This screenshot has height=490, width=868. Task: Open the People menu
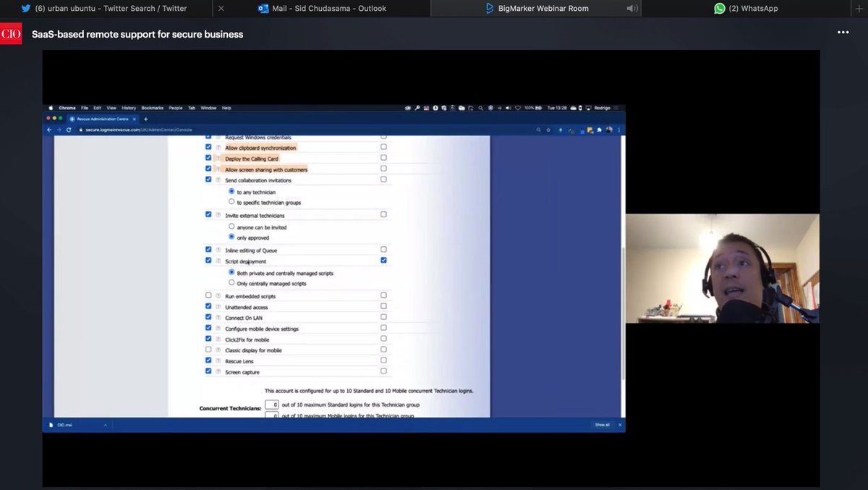click(176, 108)
